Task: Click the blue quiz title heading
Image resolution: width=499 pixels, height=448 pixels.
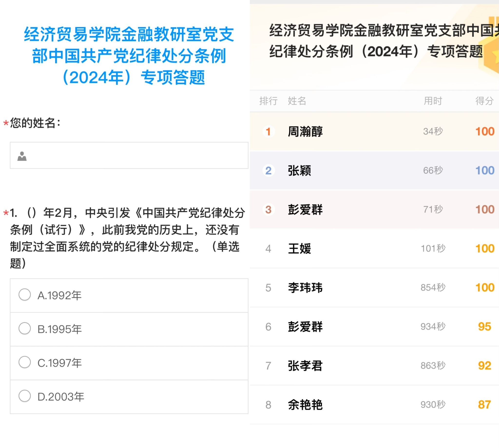Action: (x=129, y=56)
